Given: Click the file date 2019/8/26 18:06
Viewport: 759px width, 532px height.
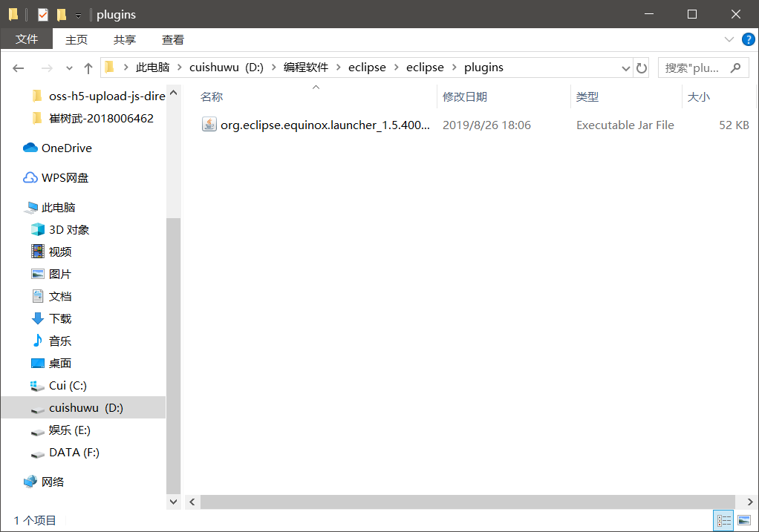Looking at the screenshot, I should [486, 125].
